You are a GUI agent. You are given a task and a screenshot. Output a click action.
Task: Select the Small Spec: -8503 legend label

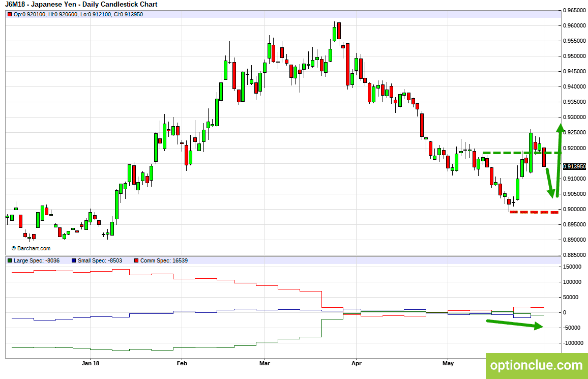(100, 260)
